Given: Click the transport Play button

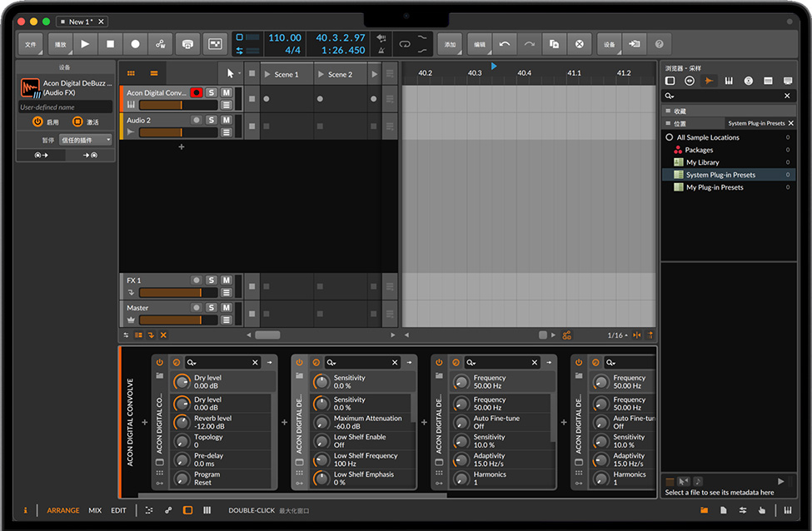Looking at the screenshot, I should (85, 43).
